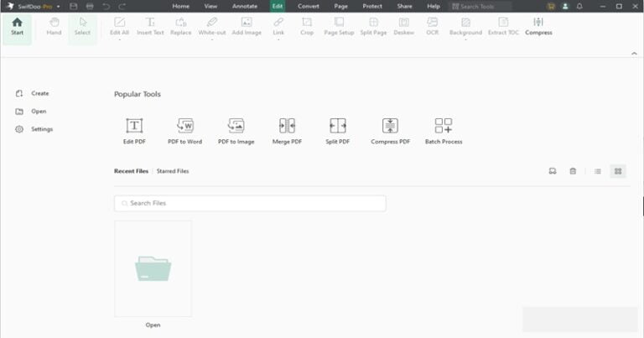The height and width of the screenshot is (338, 644).
Task: Open the Compress PDF popular tool
Action: point(390,131)
